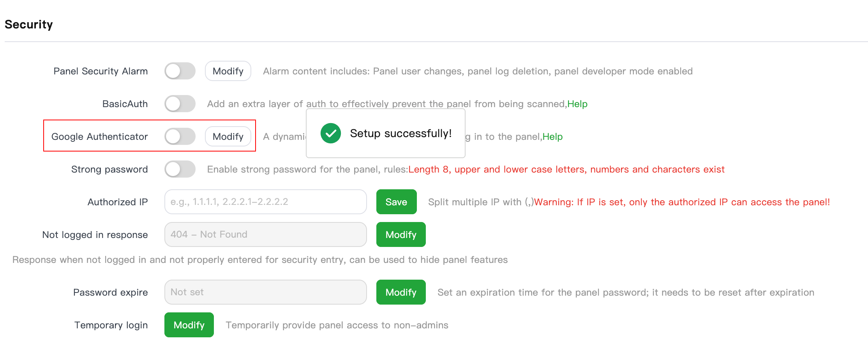Turn on Google Authenticator switch
Screen dimensions: 868x356
click(x=180, y=136)
